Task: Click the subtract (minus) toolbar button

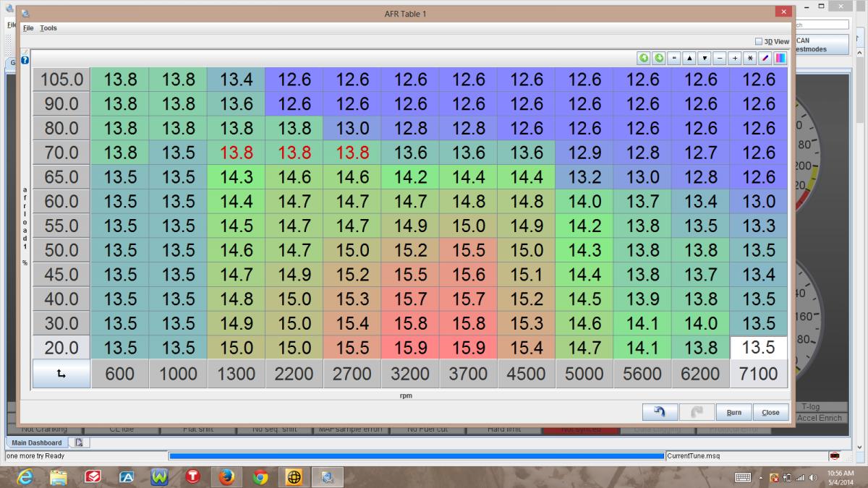Action: point(720,58)
